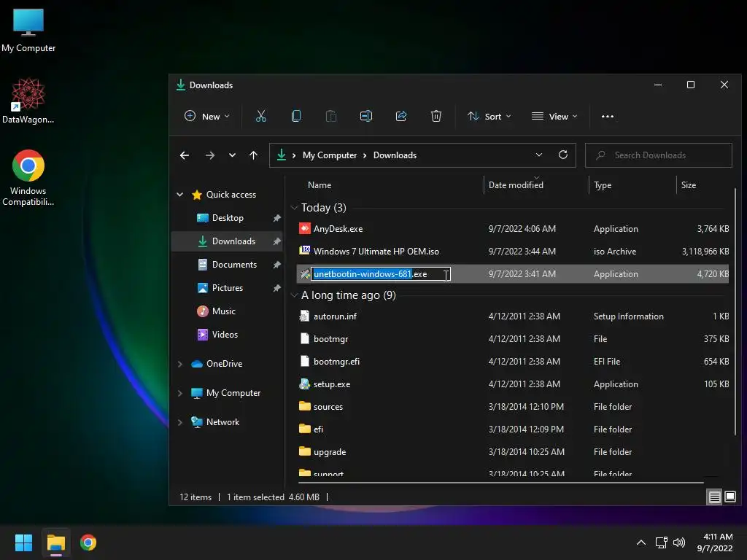This screenshot has width=747, height=560.
Task: Click File Explorer taskbar icon
Action: pyautogui.click(x=55, y=542)
